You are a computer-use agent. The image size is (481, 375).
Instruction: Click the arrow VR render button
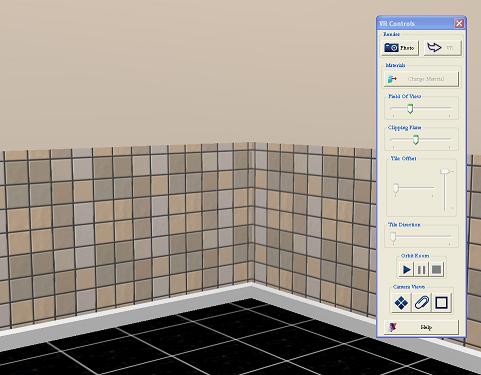pyautogui.click(x=442, y=48)
